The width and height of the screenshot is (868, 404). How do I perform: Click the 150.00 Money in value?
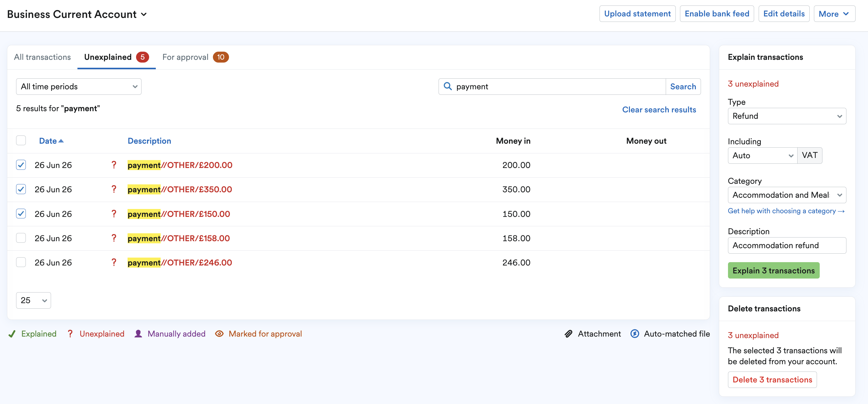click(x=516, y=214)
